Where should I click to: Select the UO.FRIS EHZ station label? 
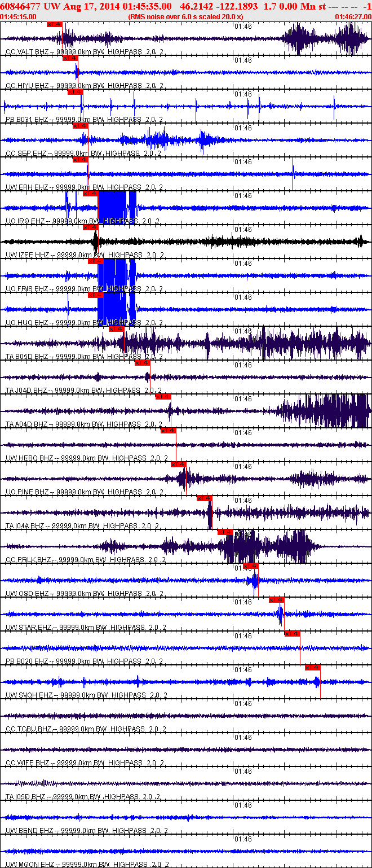point(27,289)
